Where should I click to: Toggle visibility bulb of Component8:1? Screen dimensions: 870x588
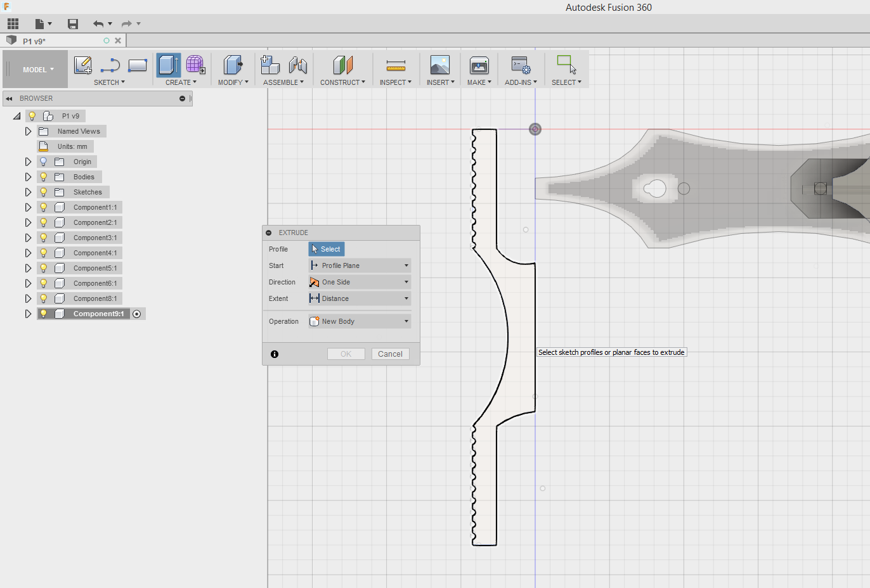pos(43,298)
